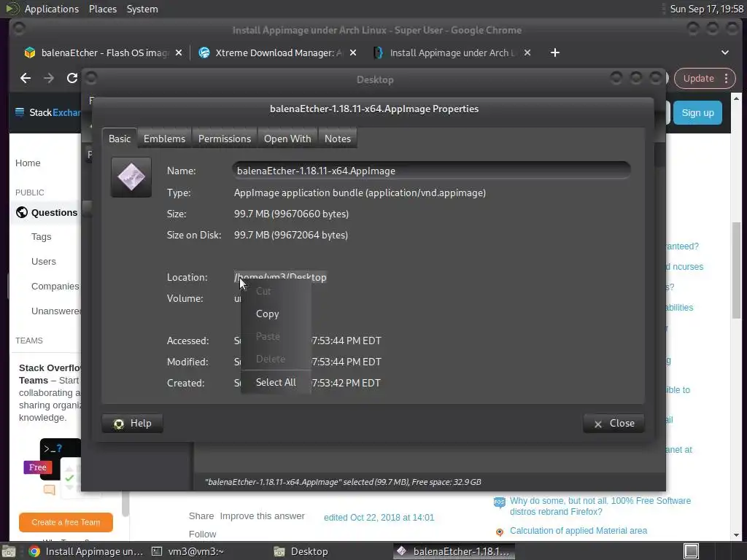Click the Chrome forward arrow

coord(49,78)
